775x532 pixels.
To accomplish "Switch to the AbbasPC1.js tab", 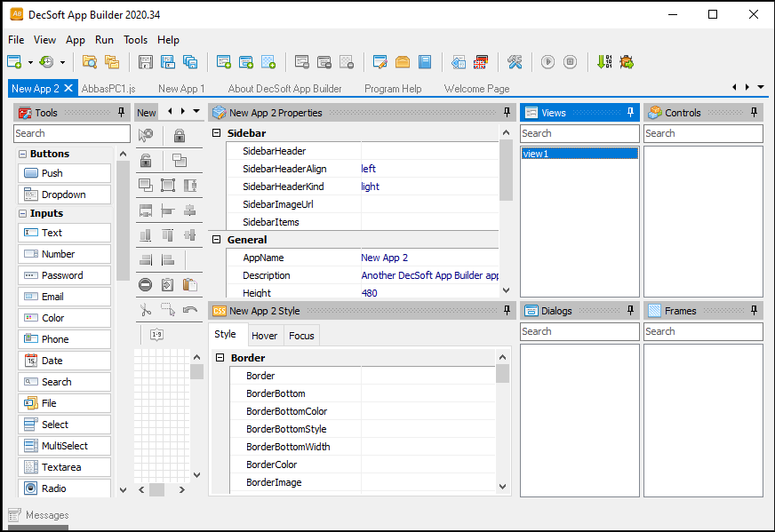I will [x=108, y=89].
